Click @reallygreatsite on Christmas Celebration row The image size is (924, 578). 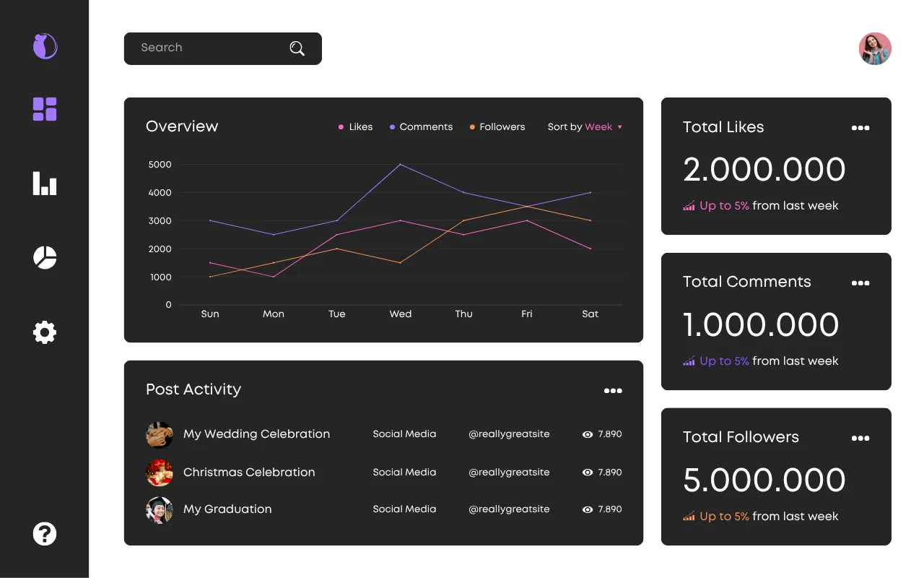(509, 473)
